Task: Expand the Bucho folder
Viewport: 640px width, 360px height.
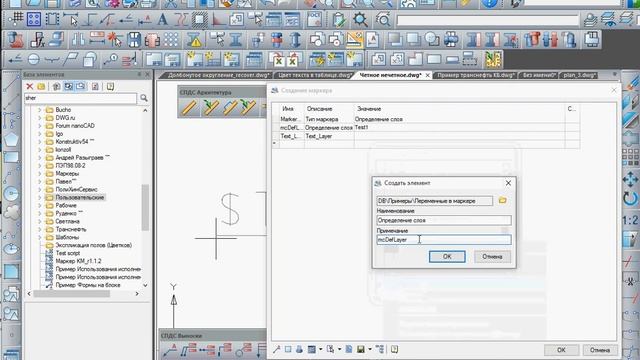Action: (40, 110)
